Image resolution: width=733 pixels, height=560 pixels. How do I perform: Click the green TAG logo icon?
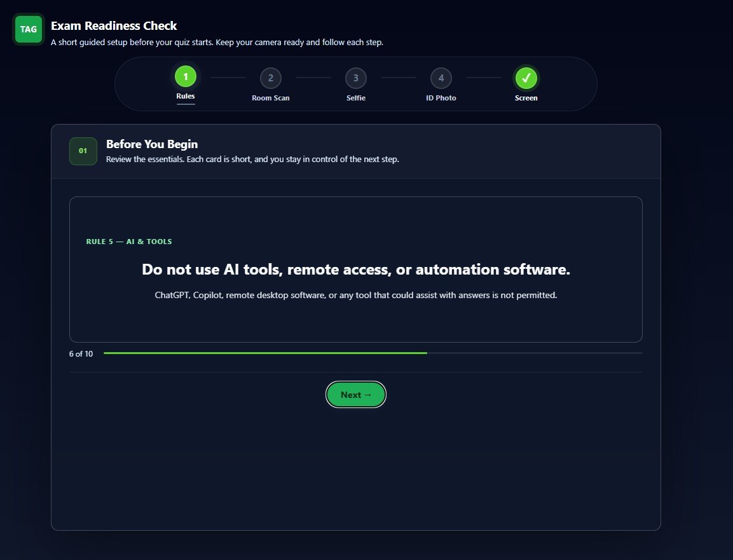(x=29, y=29)
